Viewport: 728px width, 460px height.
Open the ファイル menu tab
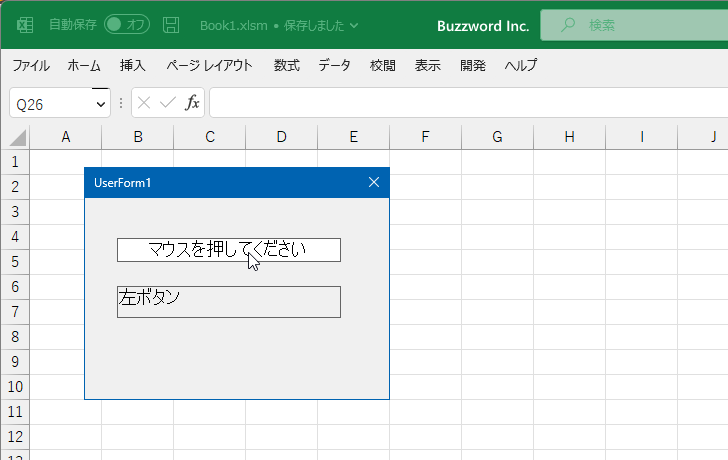[31, 65]
